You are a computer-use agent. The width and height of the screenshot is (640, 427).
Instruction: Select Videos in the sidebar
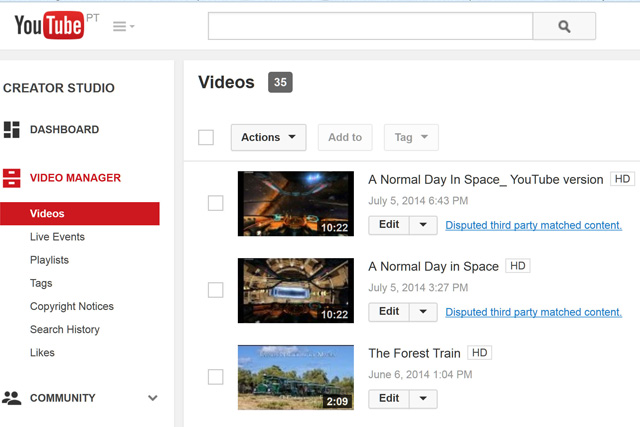(80, 214)
